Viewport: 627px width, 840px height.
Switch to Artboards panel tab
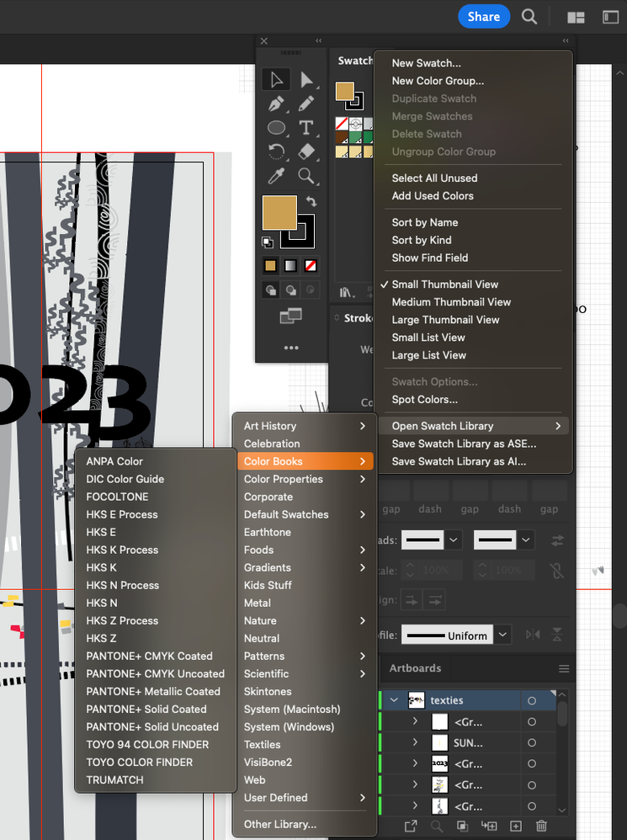click(415, 668)
